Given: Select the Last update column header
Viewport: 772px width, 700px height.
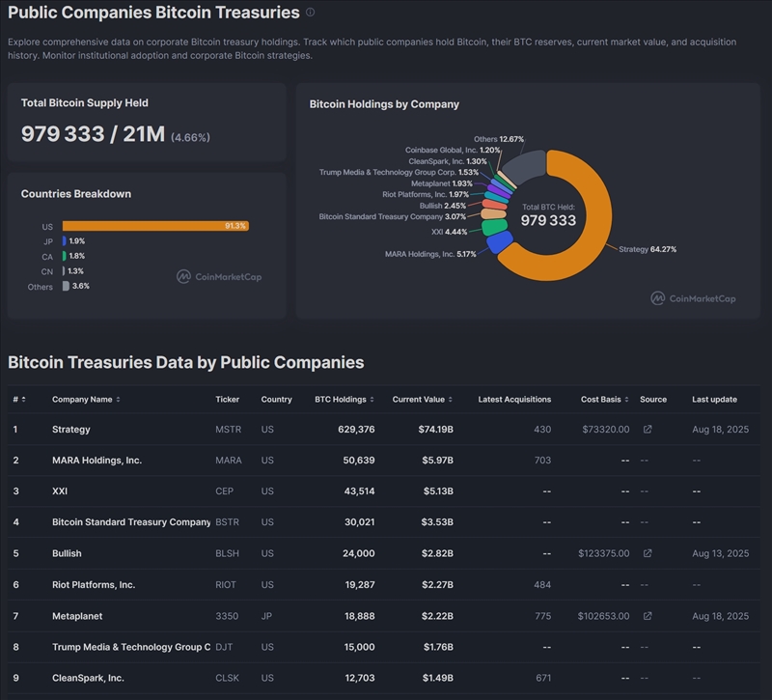Looking at the screenshot, I should 714,400.
